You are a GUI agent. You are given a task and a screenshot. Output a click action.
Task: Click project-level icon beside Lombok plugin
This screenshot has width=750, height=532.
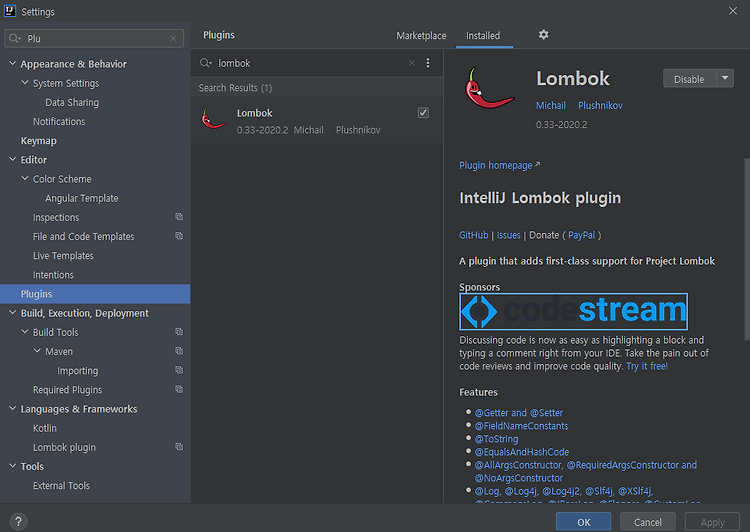179,446
